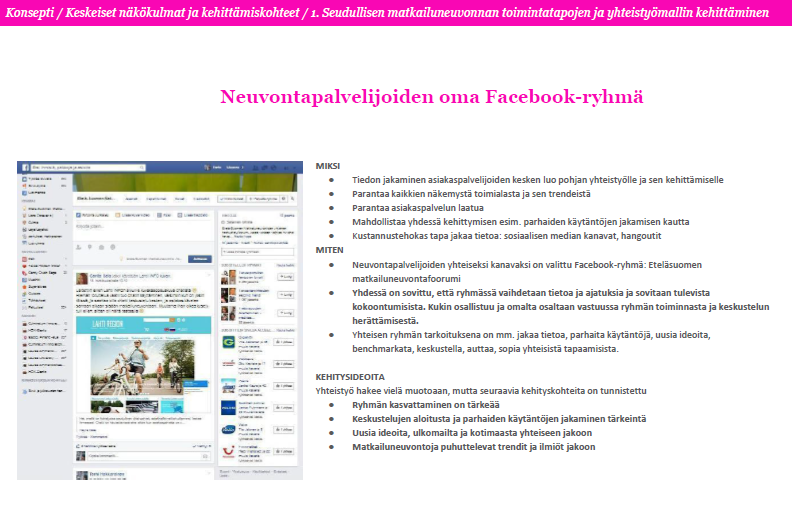Click the slide title 'Neuvontapalvelijoiden oma Facebook-ryhmä'
This screenshot has width=792, height=519.
432,96
